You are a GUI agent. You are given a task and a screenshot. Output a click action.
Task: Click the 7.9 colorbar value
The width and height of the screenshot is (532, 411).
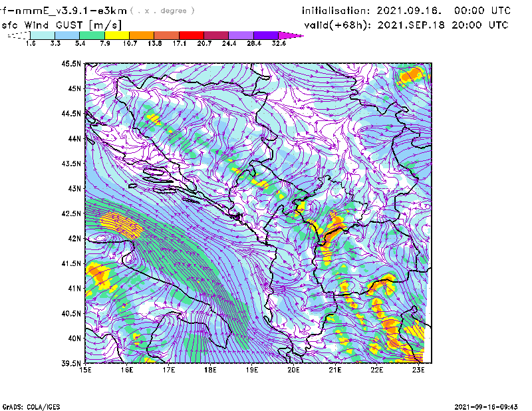pos(105,43)
